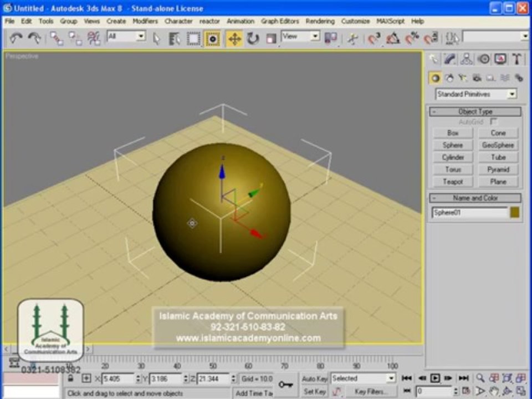The width and height of the screenshot is (532, 399).
Task: Click the Zoom All viewport tool
Action: 494,378
